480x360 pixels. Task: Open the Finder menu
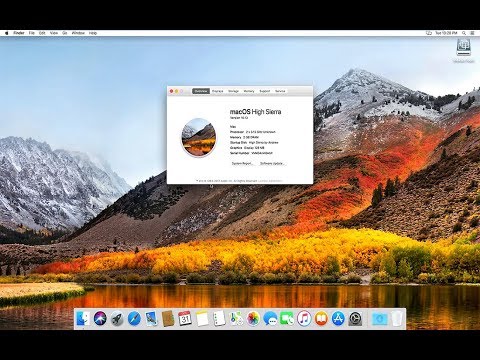pos(19,33)
